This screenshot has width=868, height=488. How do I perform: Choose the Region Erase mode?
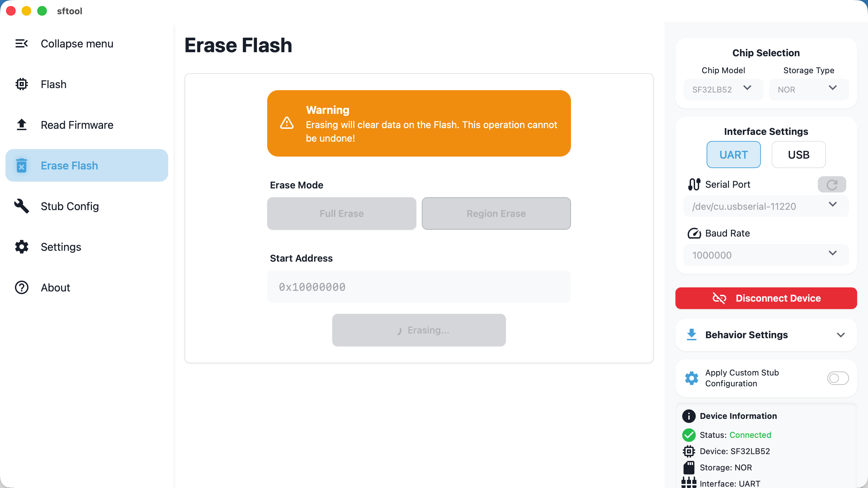point(496,213)
